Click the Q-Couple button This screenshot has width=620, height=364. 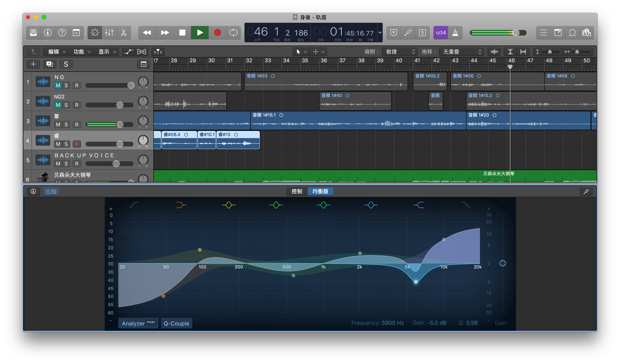coord(176,323)
